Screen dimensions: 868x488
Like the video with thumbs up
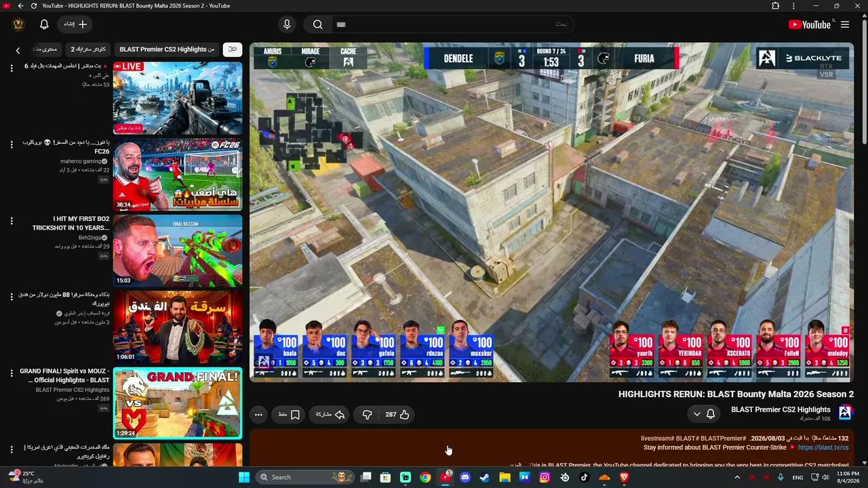(397, 415)
